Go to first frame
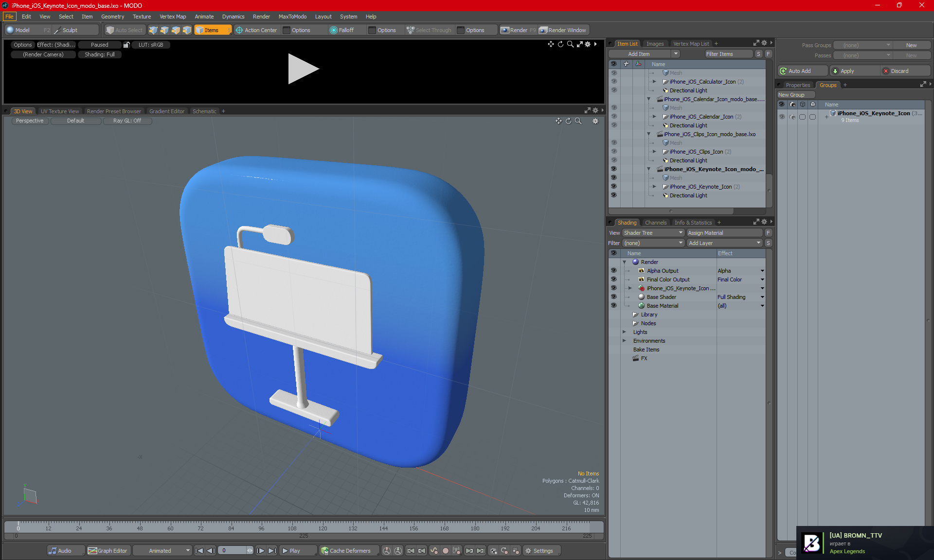This screenshot has height=560, width=934. [199, 551]
